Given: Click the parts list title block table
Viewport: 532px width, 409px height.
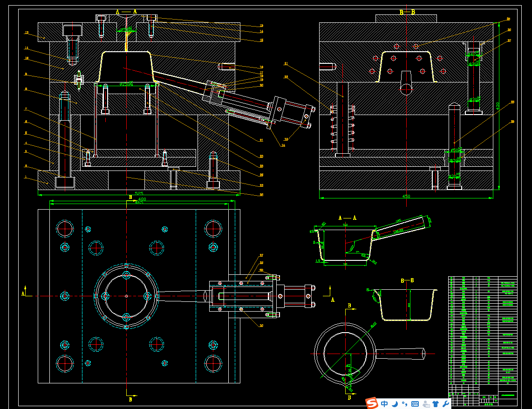Looking at the screenshot, I should [x=483, y=341].
